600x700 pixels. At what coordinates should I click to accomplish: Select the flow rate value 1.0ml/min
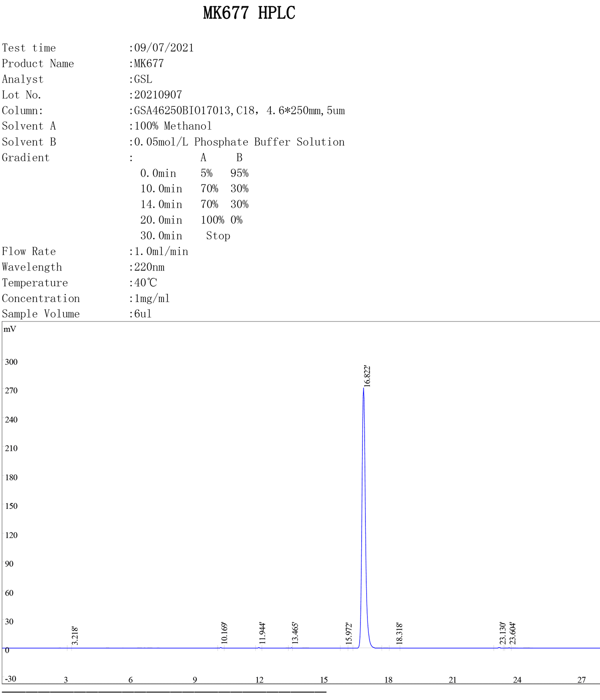tap(161, 251)
